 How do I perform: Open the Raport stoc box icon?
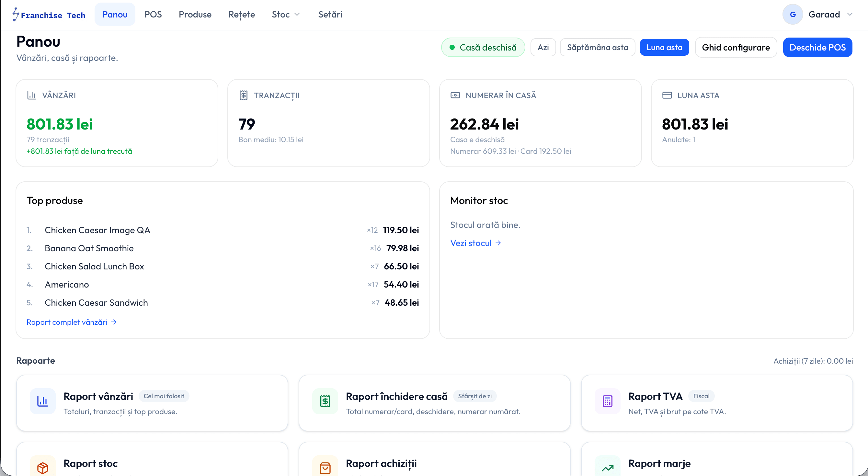click(42, 467)
